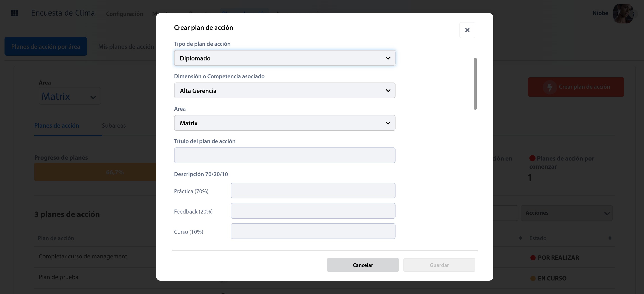Click the Encuesta de Clima title
Viewport: 644px width, 294px height.
click(63, 13)
